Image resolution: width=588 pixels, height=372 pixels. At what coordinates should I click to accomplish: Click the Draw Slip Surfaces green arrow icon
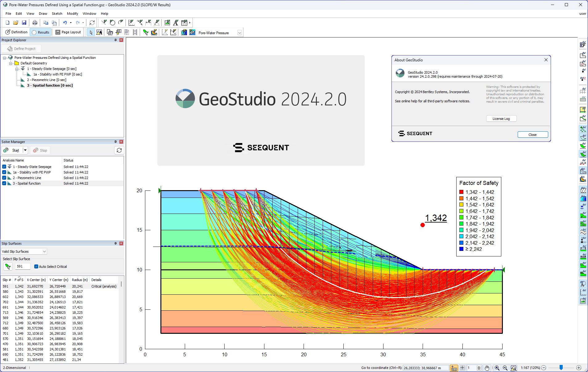[146, 32]
